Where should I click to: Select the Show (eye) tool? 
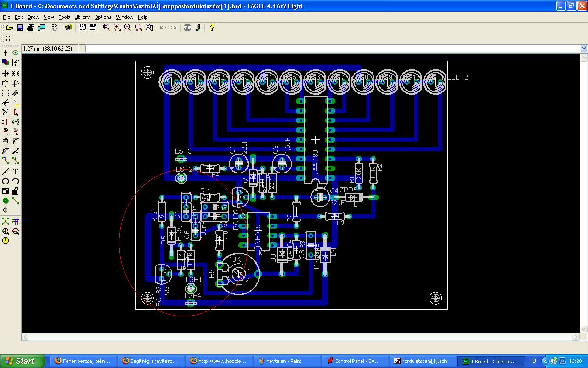click(16, 53)
